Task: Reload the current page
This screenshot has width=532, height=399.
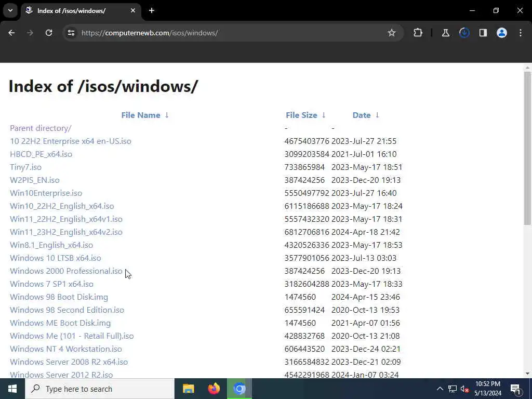Action: click(x=49, y=33)
